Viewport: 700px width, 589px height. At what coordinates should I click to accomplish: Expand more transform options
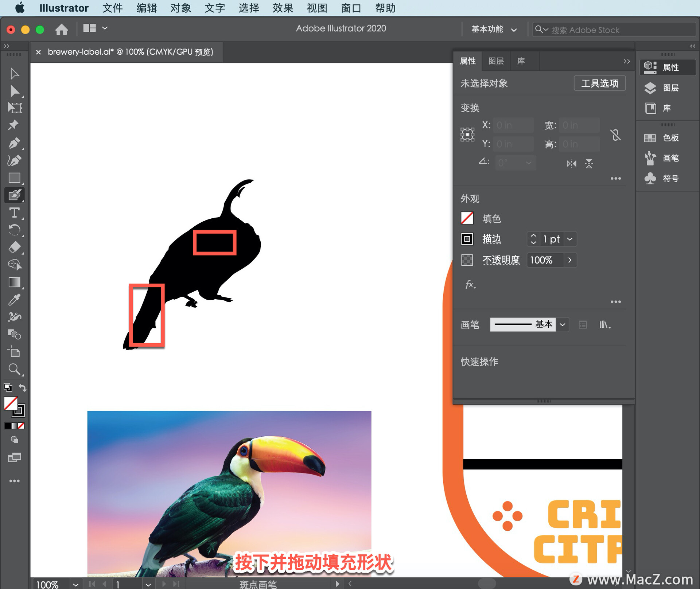tap(615, 179)
